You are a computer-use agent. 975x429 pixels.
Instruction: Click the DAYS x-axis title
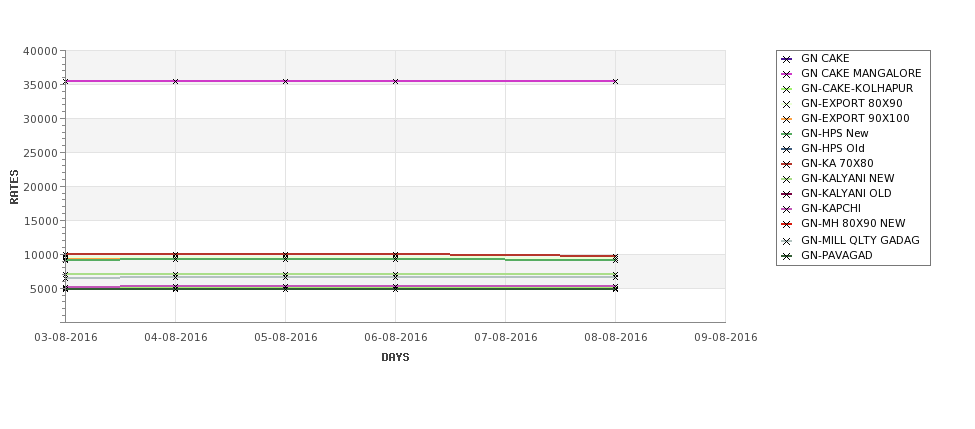395,358
